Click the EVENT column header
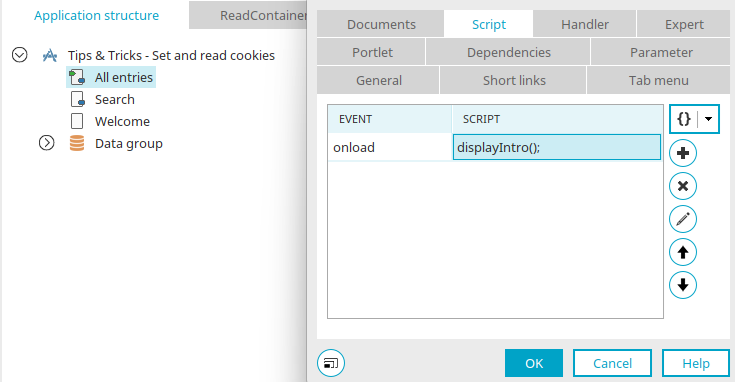The image size is (735, 382). (x=390, y=119)
